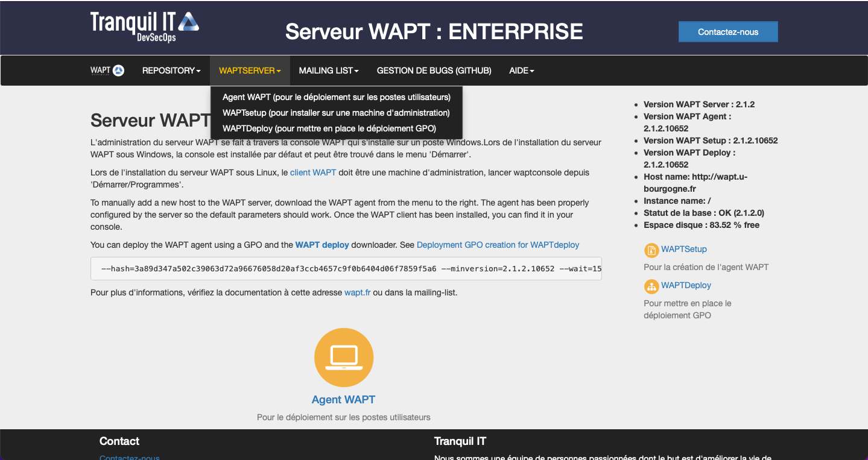Click the Contactez-nous button in header
868x460 pixels.
pyautogui.click(x=728, y=32)
